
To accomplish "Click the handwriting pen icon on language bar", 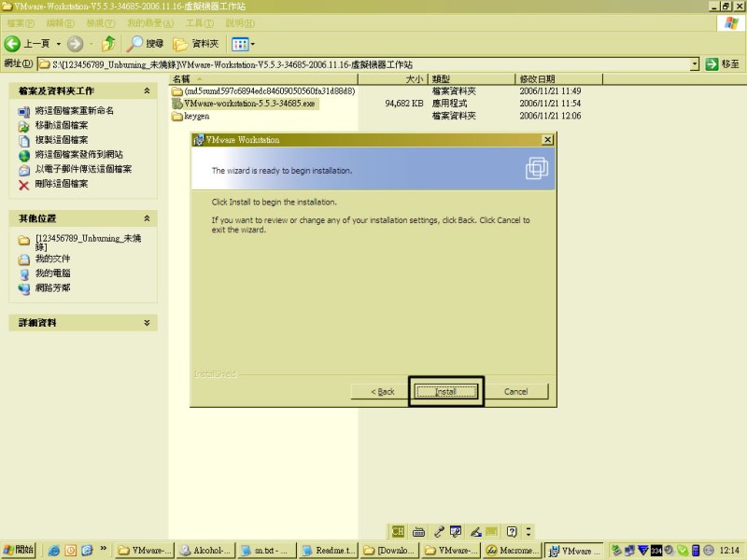I will pos(475,531).
